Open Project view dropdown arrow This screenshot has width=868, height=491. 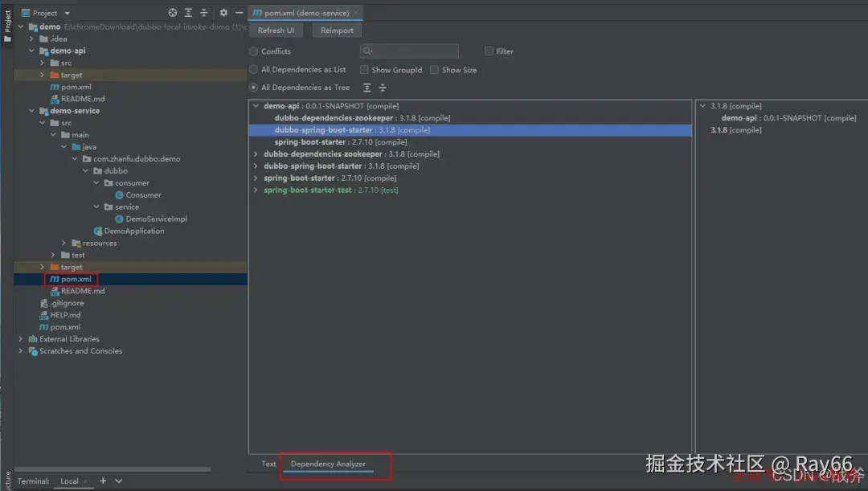coord(67,13)
